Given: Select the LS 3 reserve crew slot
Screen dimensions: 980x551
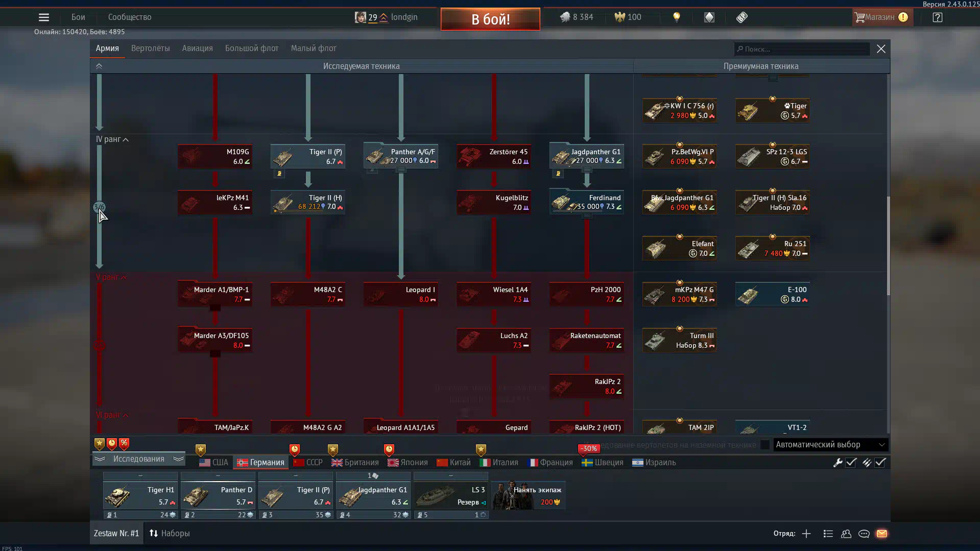Looking at the screenshot, I should 451,495.
